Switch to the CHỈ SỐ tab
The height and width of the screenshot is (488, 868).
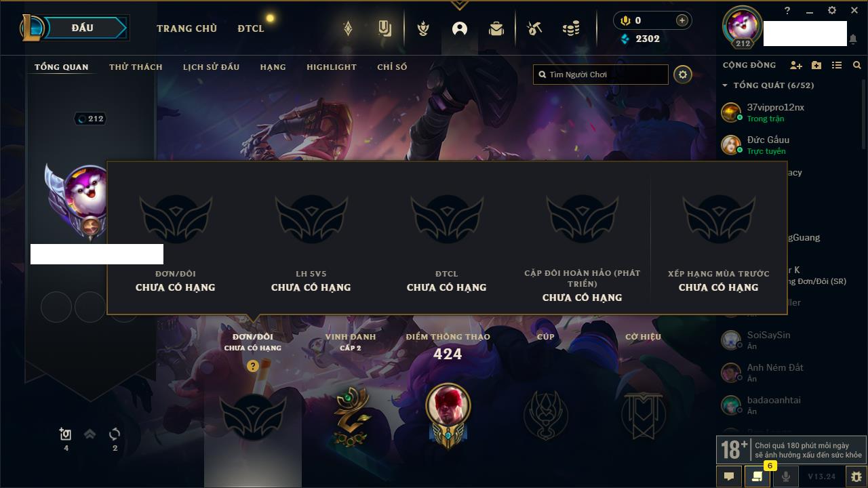[x=392, y=67]
